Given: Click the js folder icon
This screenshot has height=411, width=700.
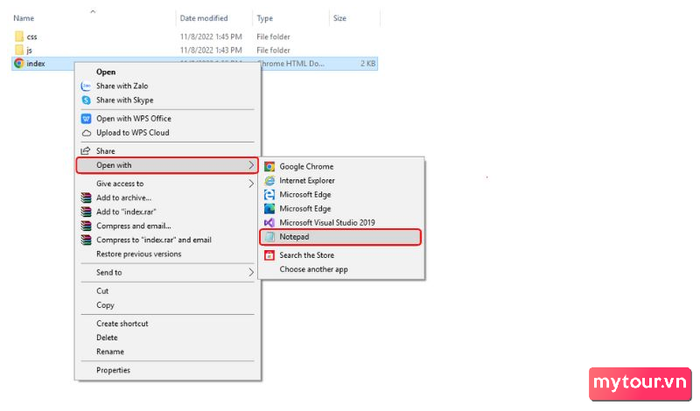Looking at the screenshot, I should coord(19,50).
